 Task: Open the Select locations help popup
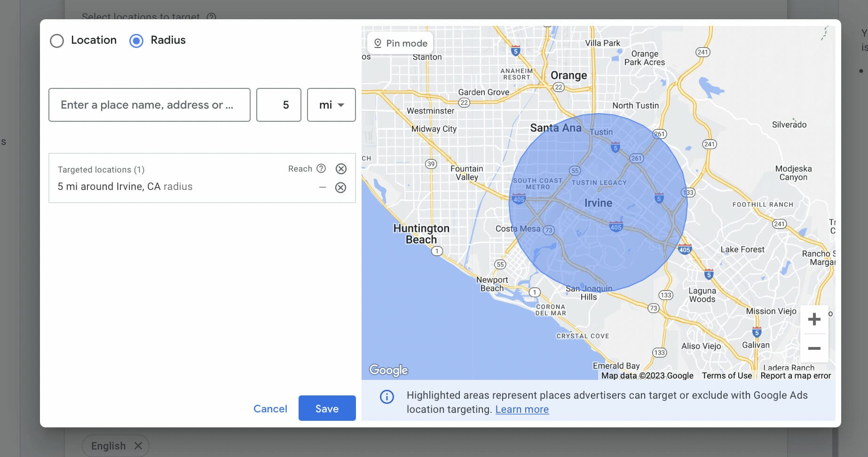[x=210, y=17]
